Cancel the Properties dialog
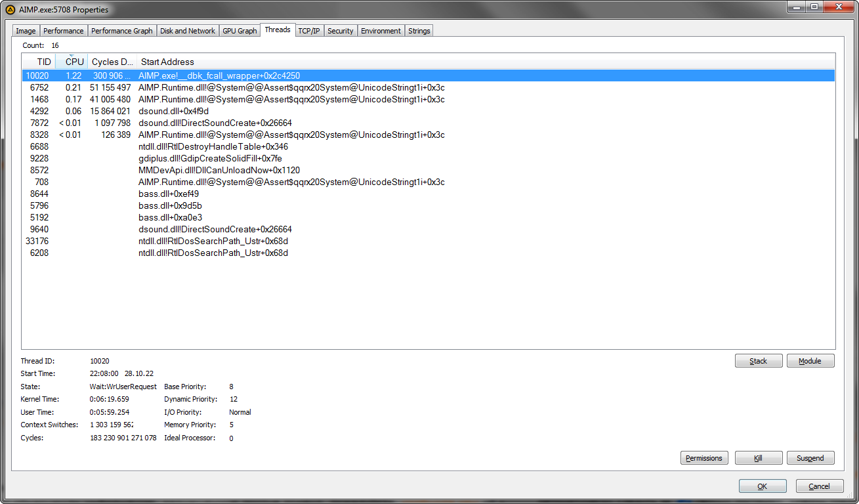 (820, 486)
